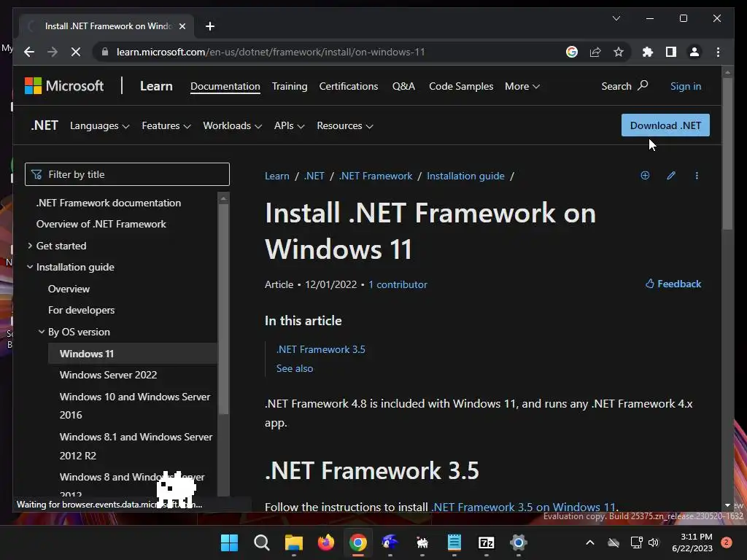The width and height of the screenshot is (747, 560).
Task: Click the sidebar tree scrollbar thumb
Action: [223, 308]
